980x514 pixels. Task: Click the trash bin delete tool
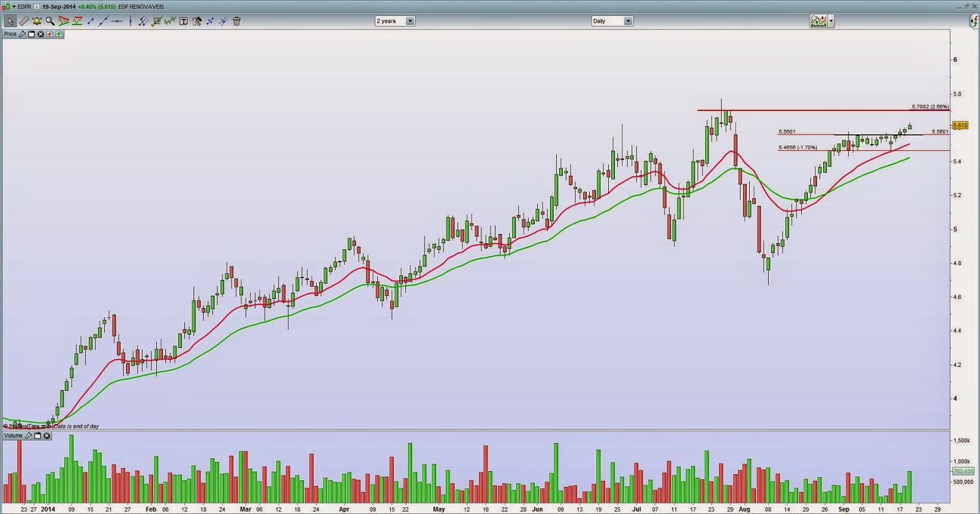coord(236,21)
